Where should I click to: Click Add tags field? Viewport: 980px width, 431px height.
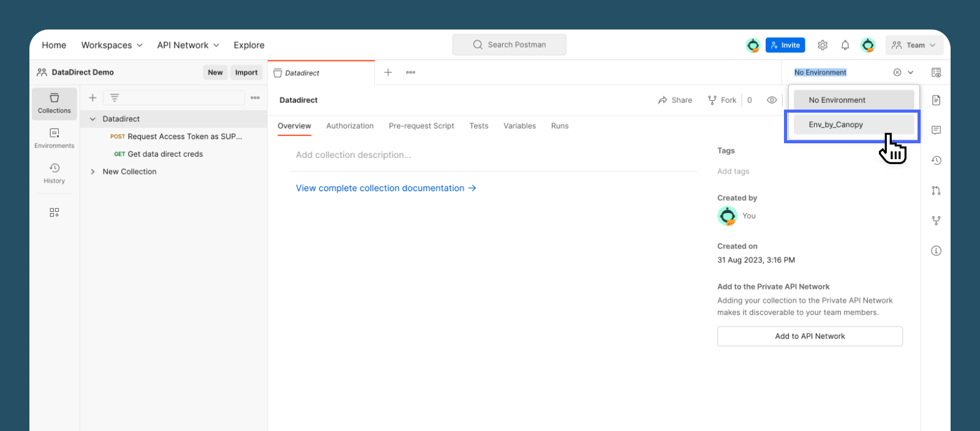pyautogui.click(x=733, y=171)
